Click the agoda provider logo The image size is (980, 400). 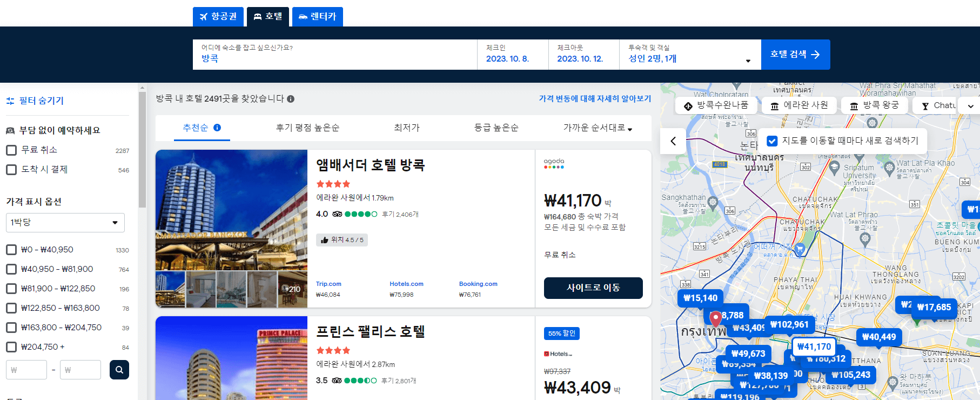coord(554,163)
